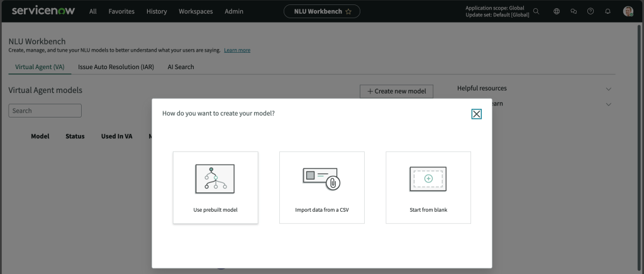This screenshot has height=274, width=644.
Task: Open the globe scope picker icon
Action: [x=556, y=11]
